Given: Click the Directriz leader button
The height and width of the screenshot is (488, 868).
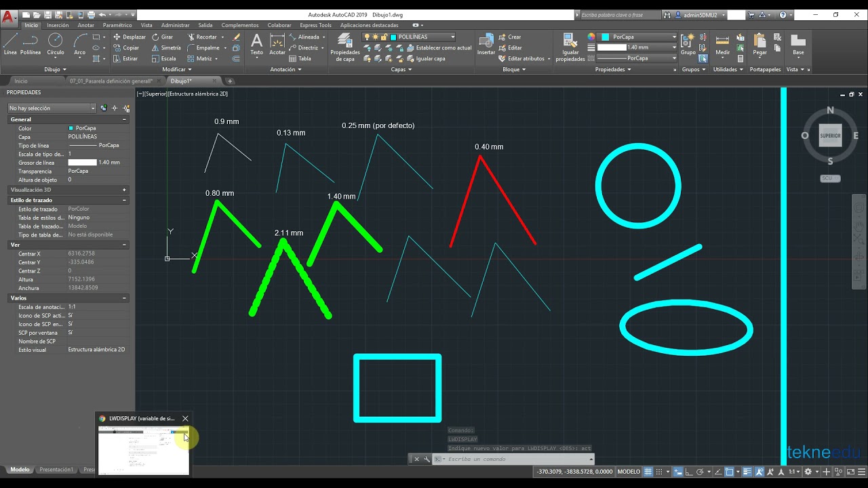Looking at the screenshot, I should (307, 48).
